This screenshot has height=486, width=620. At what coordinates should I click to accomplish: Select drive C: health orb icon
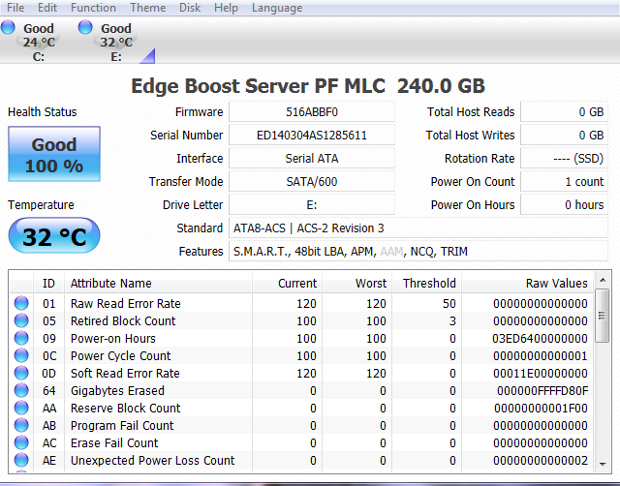(8, 28)
